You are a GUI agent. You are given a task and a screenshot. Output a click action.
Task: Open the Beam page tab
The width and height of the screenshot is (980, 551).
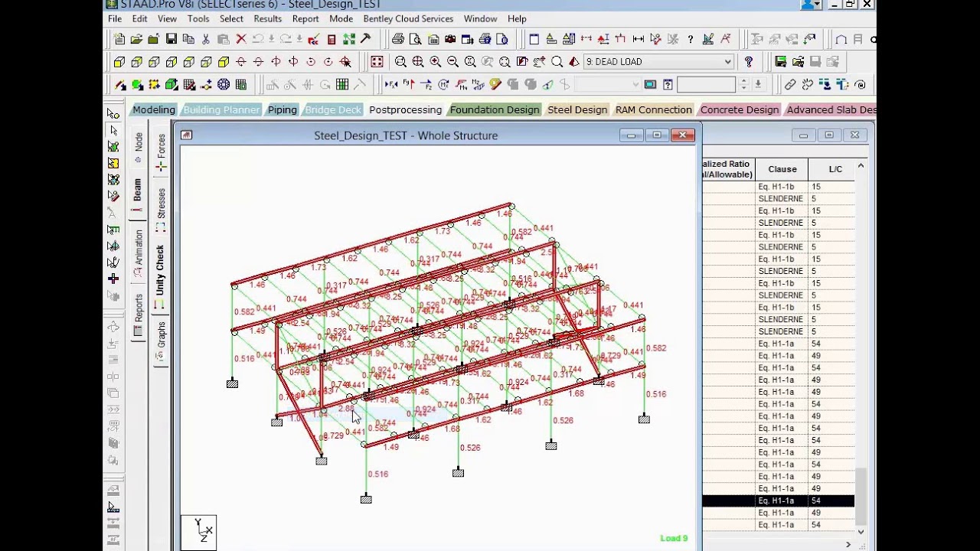pos(138,195)
